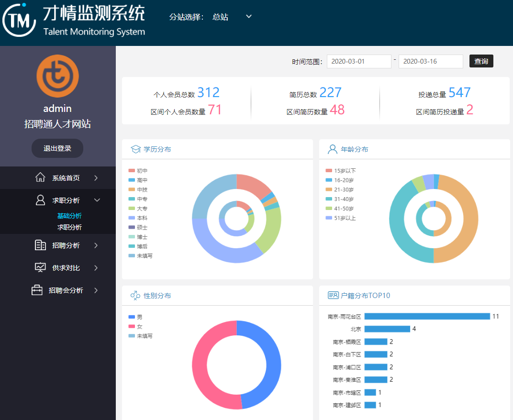
Task: Click the chart monitor icon beside 供求对比
Action: pyautogui.click(x=41, y=268)
